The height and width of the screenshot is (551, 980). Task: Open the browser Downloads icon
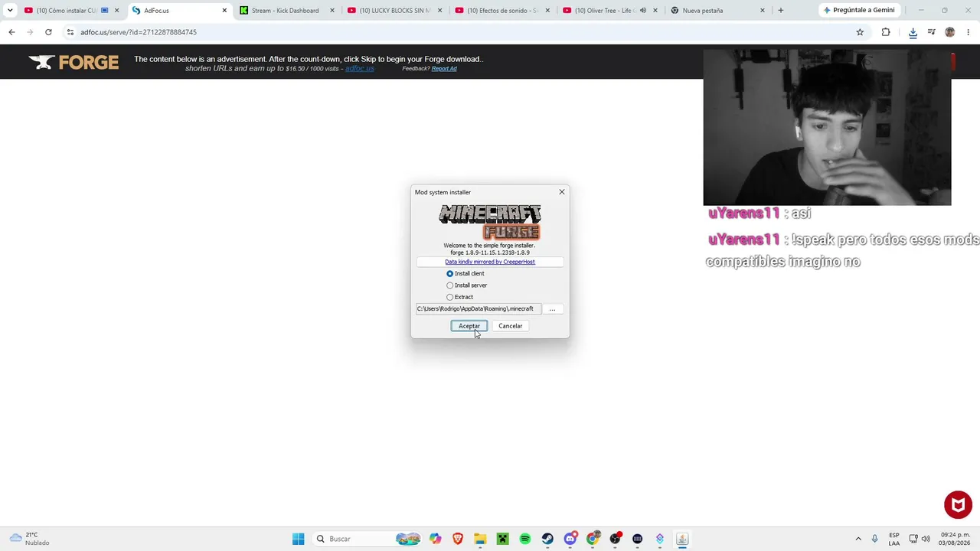point(913,32)
